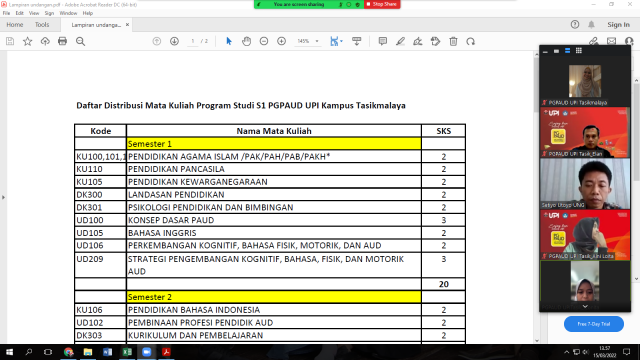Rotate the page view
This screenshot has width=640, height=360.
coord(471,41)
